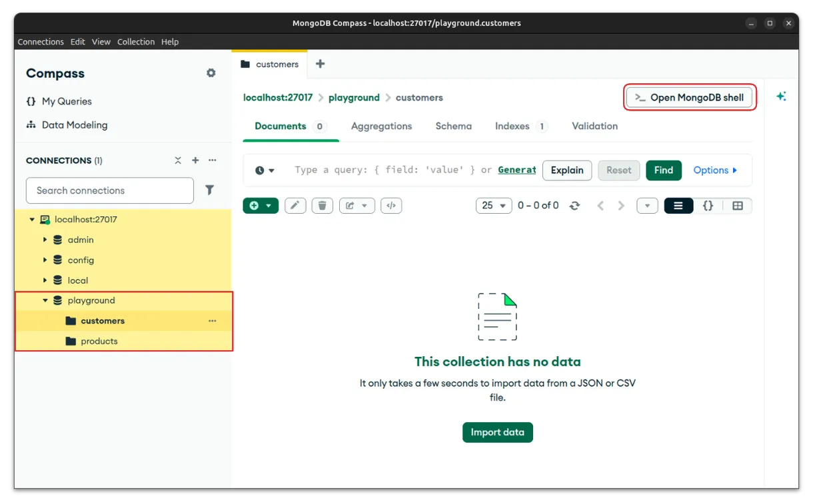The height and width of the screenshot is (504, 813).
Task: Click the Open MongoDB shell button
Action: [690, 97]
